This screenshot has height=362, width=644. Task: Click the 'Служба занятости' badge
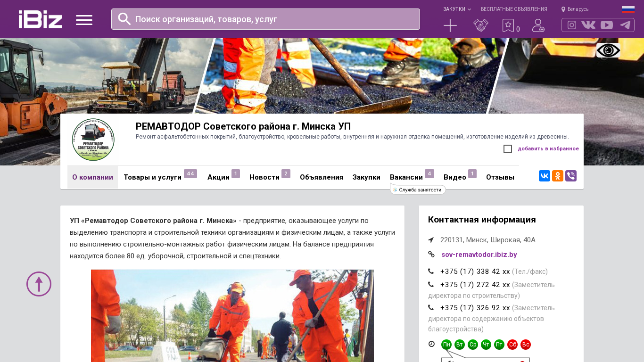point(418,189)
